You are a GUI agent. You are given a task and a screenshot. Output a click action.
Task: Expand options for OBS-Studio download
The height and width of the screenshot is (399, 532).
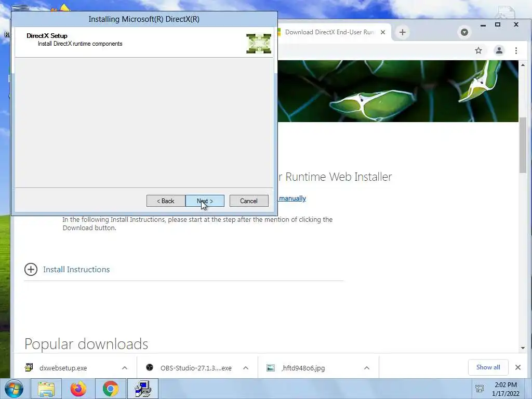[x=246, y=368]
